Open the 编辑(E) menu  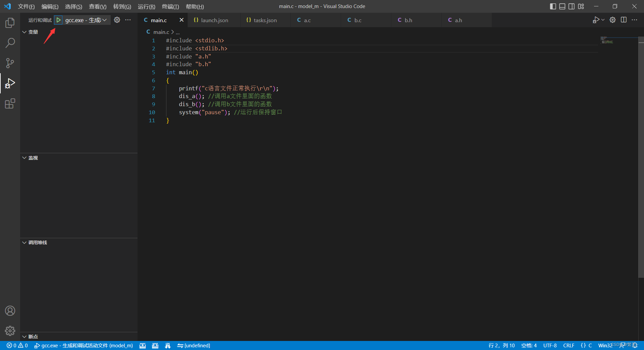tap(50, 6)
